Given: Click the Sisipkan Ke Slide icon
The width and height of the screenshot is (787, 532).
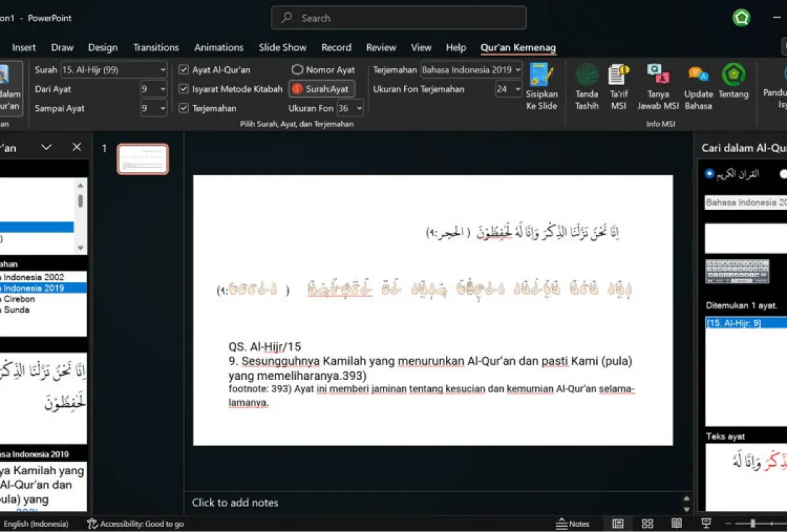Looking at the screenshot, I should pos(541,86).
